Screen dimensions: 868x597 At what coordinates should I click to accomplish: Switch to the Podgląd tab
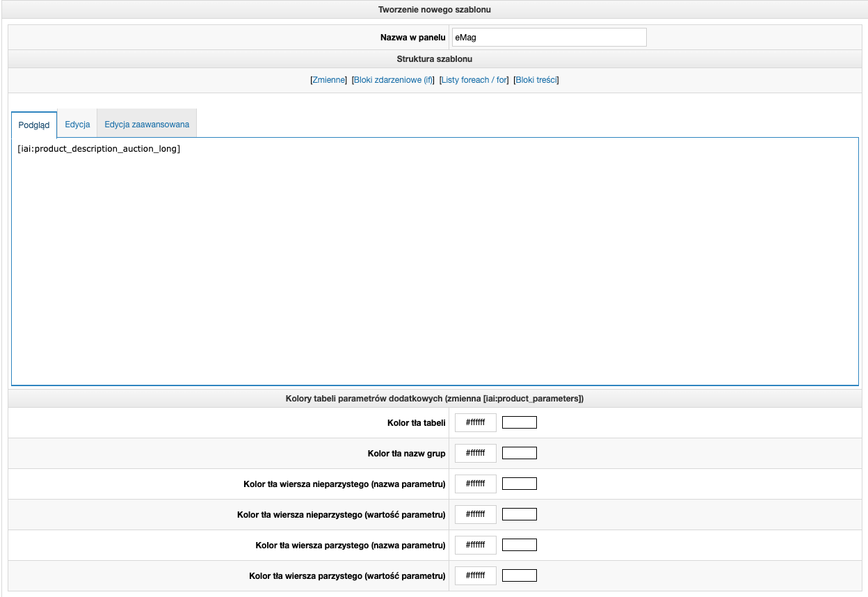tap(34, 125)
